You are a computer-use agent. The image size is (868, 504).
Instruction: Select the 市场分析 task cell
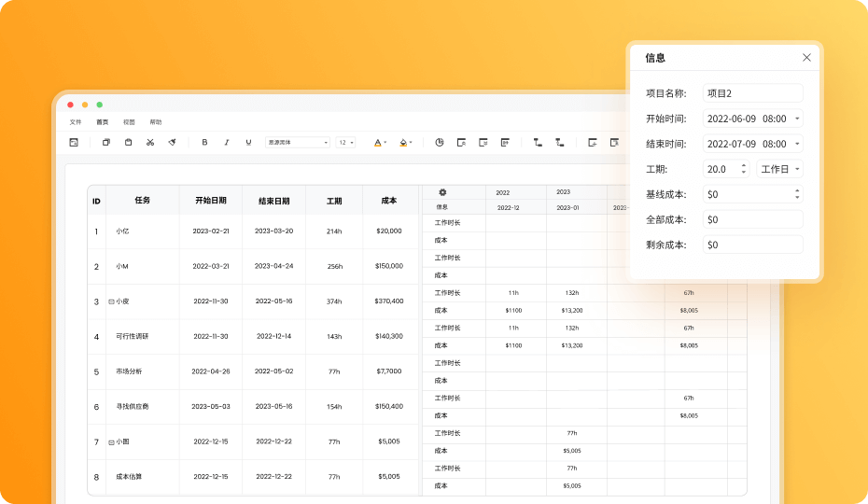point(142,371)
